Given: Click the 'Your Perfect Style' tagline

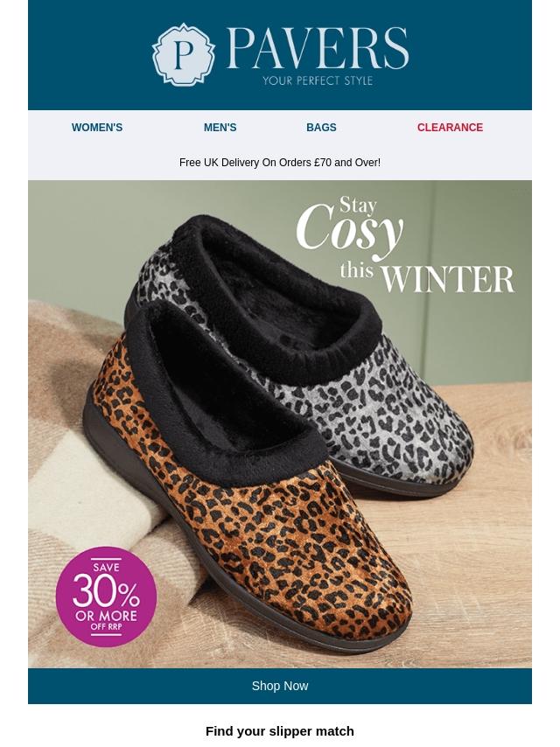Looking at the screenshot, I should (318, 80).
